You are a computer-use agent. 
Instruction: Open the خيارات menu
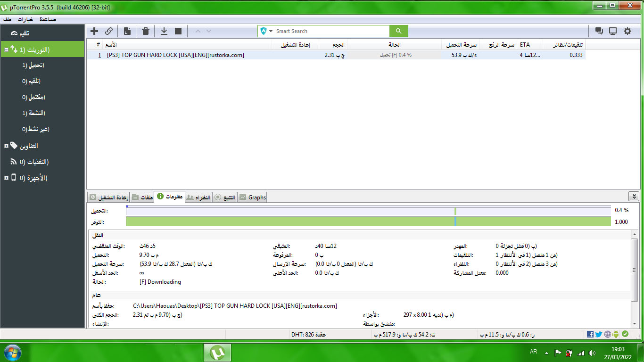point(25,19)
